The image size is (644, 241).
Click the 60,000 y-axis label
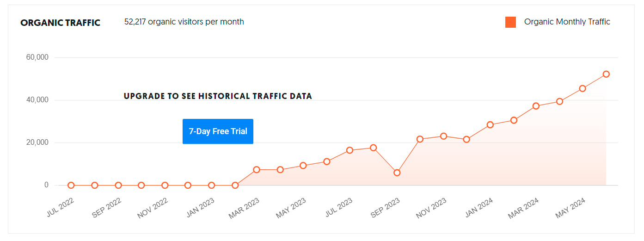(x=38, y=57)
